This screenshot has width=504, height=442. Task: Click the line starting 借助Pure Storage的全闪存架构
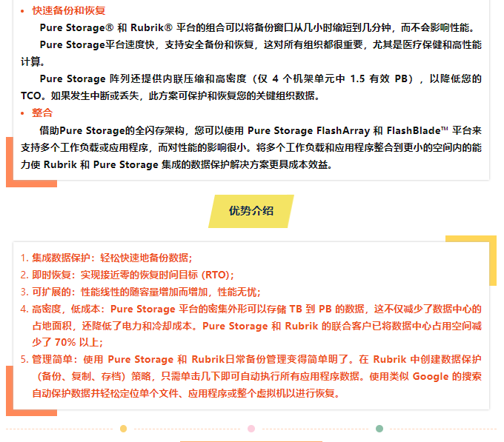pyautogui.click(x=261, y=130)
